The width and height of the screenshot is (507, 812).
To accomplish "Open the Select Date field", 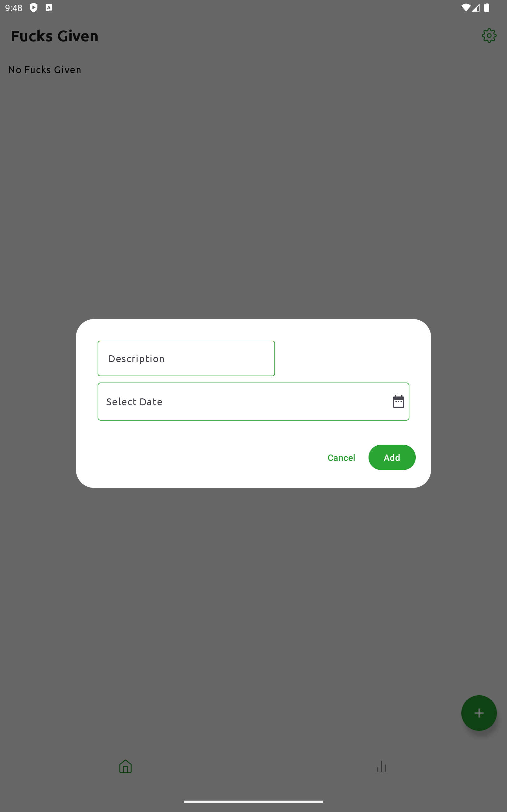I will tap(253, 401).
